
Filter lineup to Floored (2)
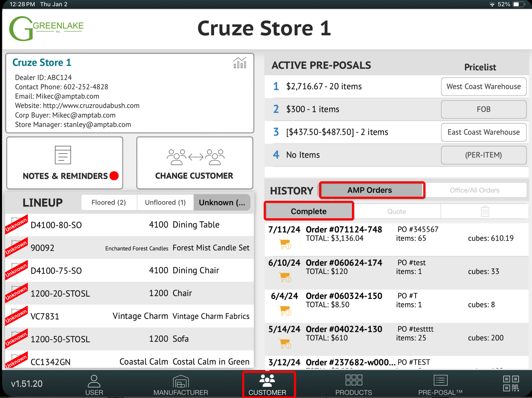109,203
